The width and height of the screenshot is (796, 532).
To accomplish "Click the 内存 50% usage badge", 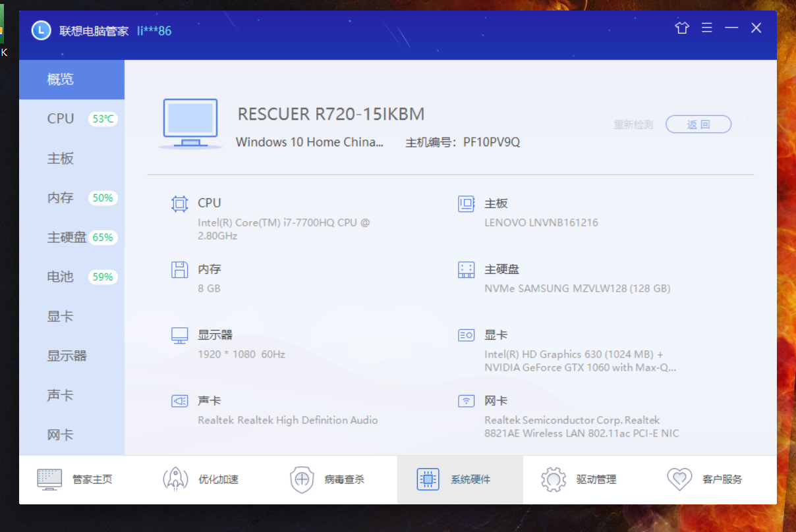I will [x=103, y=198].
